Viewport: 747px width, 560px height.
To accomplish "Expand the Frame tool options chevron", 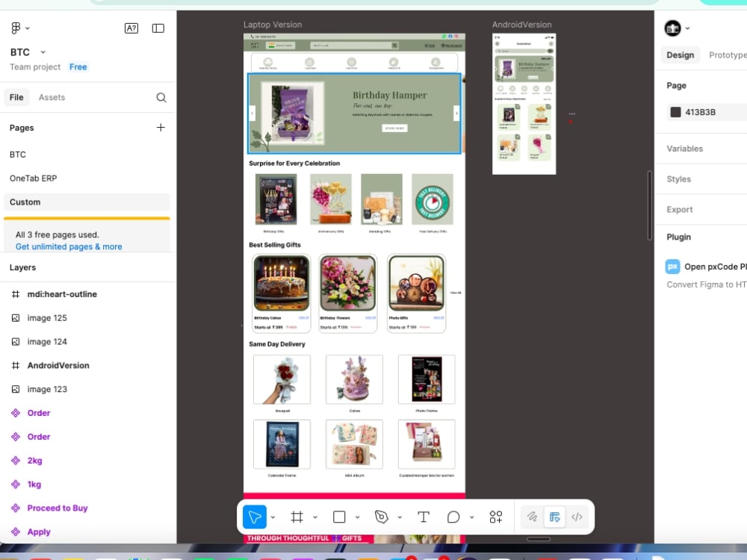I will pos(315,517).
